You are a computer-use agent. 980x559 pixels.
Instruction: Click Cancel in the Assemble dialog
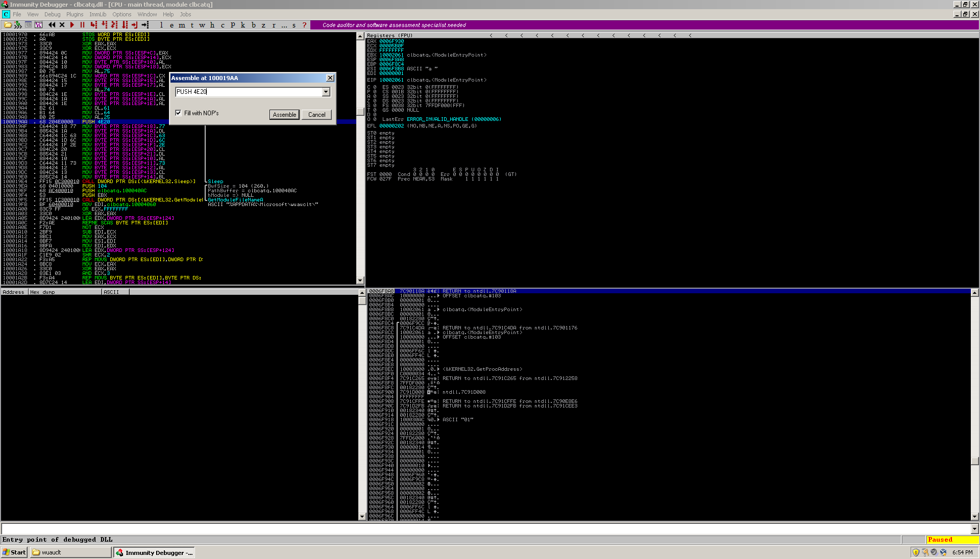tap(316, 115)
